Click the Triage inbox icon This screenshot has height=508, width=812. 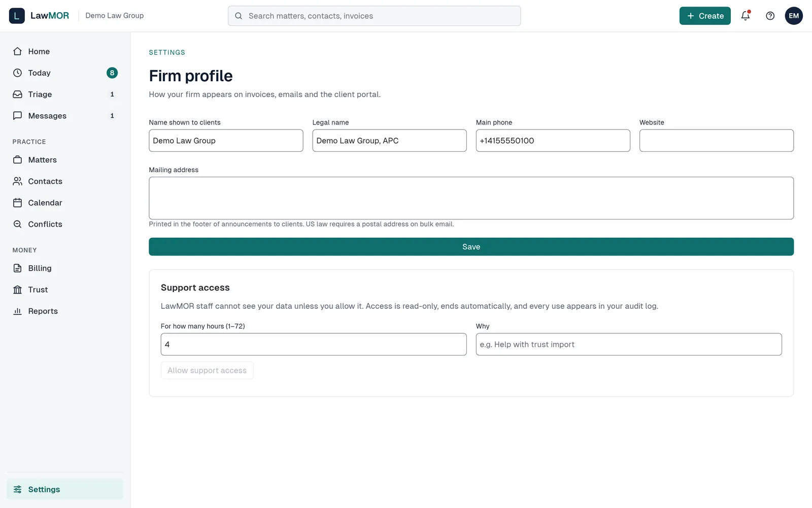[x=18, y=94]
